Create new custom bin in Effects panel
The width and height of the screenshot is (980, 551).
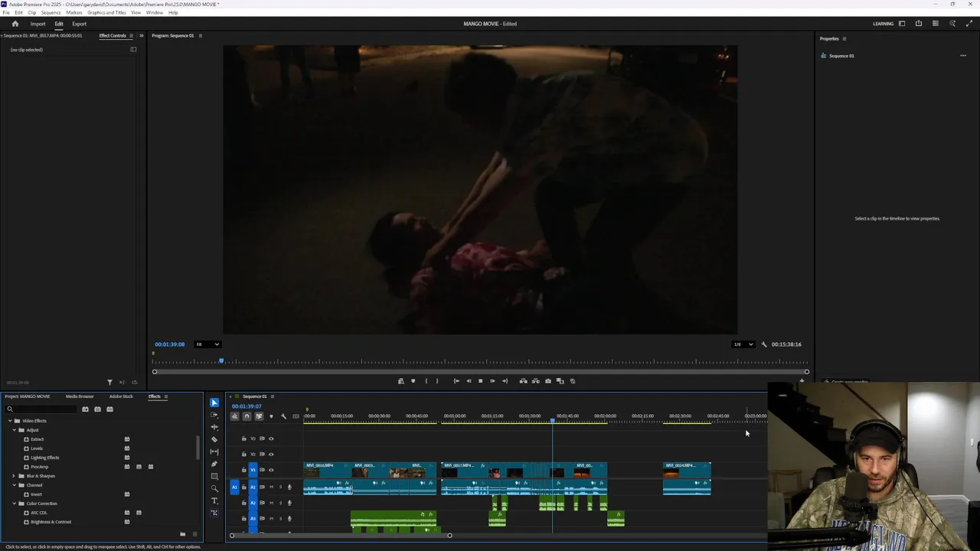point(182,534)
